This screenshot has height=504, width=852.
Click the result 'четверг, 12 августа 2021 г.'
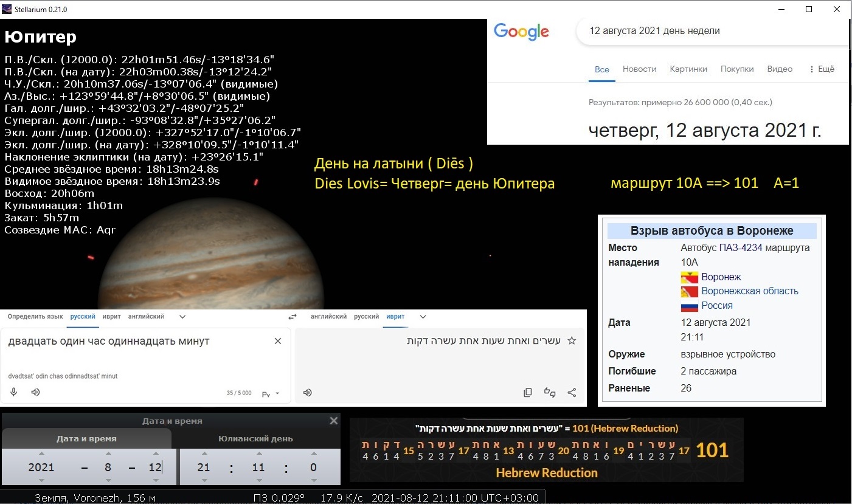pyautogui.click(x=705, y=130)
